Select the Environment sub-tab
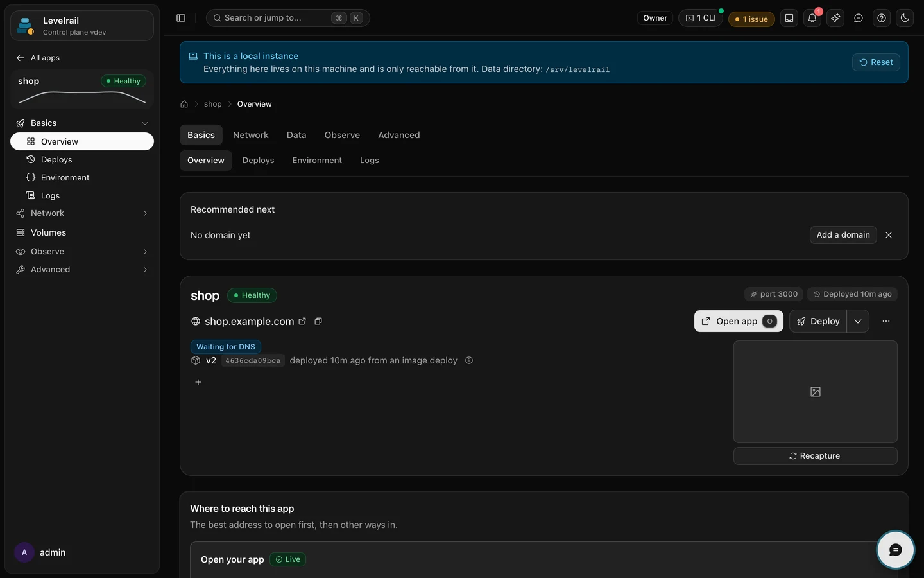The height and width of the screenshot is (578, 924). 317,161
